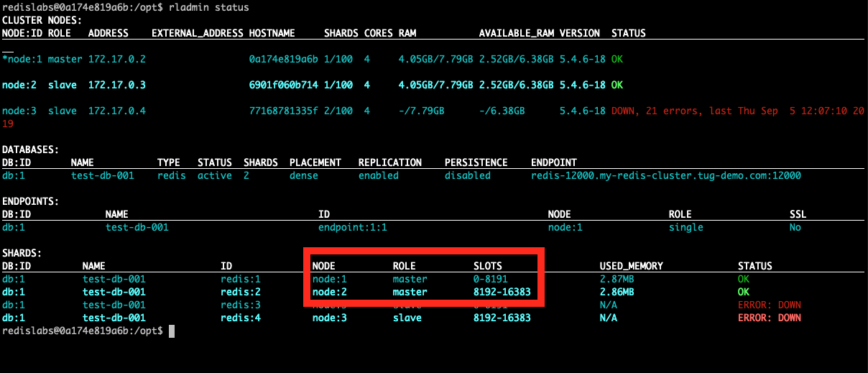
Task: Click the CORES column header
Action: click(x=379, y=33)
